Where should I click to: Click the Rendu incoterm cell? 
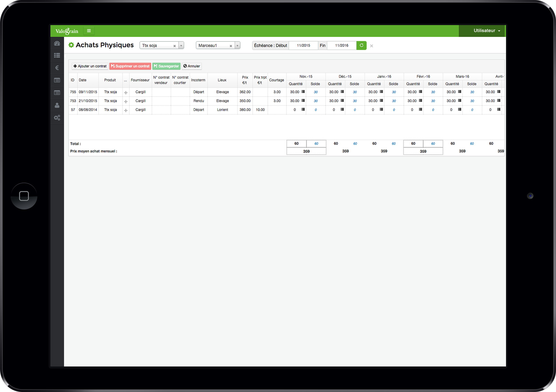tap(199, 101)
